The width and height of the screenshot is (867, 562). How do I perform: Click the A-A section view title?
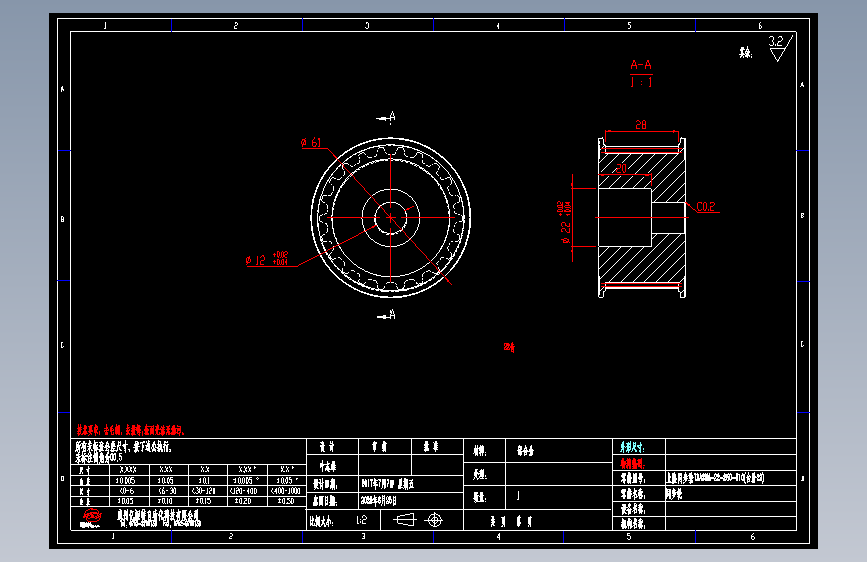641,65
